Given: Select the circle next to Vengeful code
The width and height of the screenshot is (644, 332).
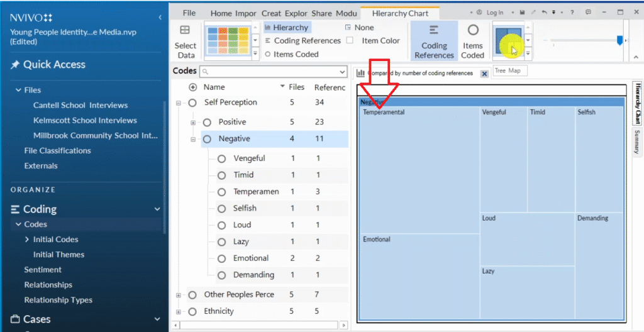Looking at the screenshot, I should [221, 159].
